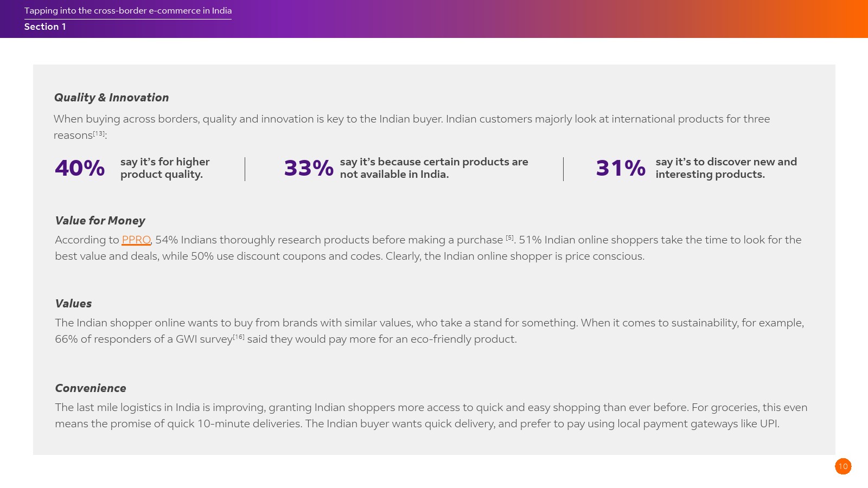The width and height of the screenshot is (868, 488).
Task: Click footnote reference [13] after reasons
Action: pos(99,133)
